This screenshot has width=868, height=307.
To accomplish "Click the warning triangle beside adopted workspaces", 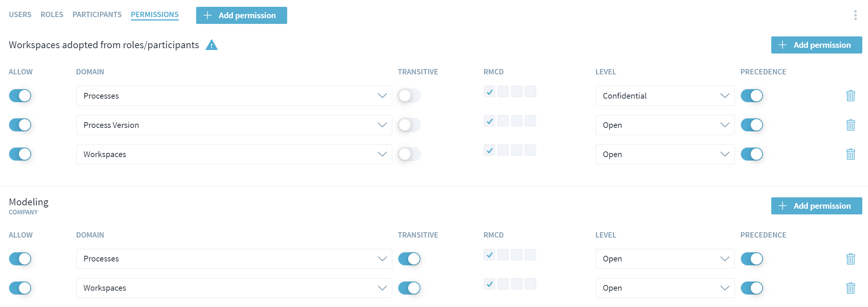I will tap(211, 45).
